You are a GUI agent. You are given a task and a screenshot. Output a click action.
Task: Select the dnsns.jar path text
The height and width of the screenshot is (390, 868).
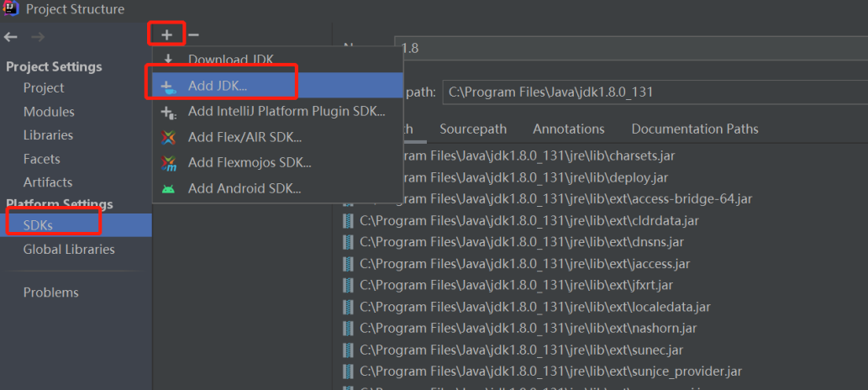click(x=522, y=242)
